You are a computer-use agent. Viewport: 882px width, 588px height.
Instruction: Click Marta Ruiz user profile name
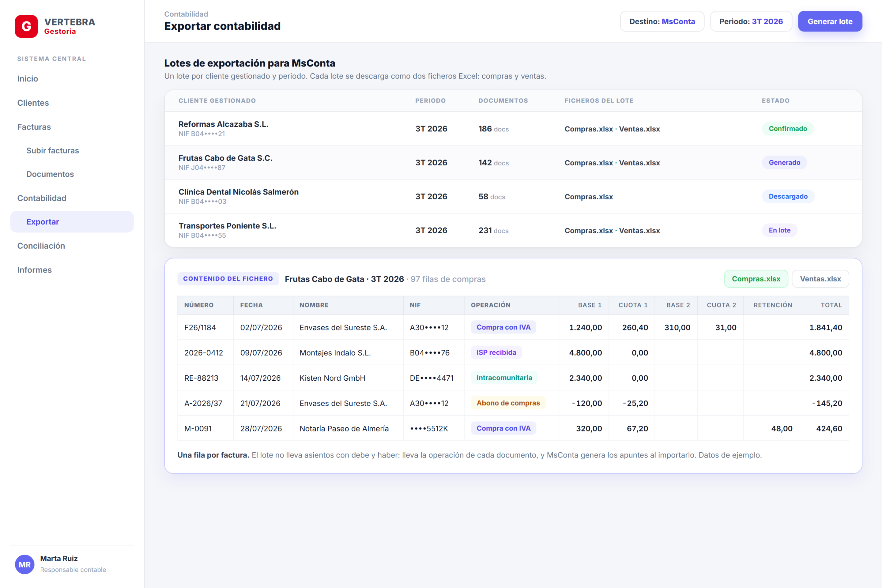click(x=59, y=558)
